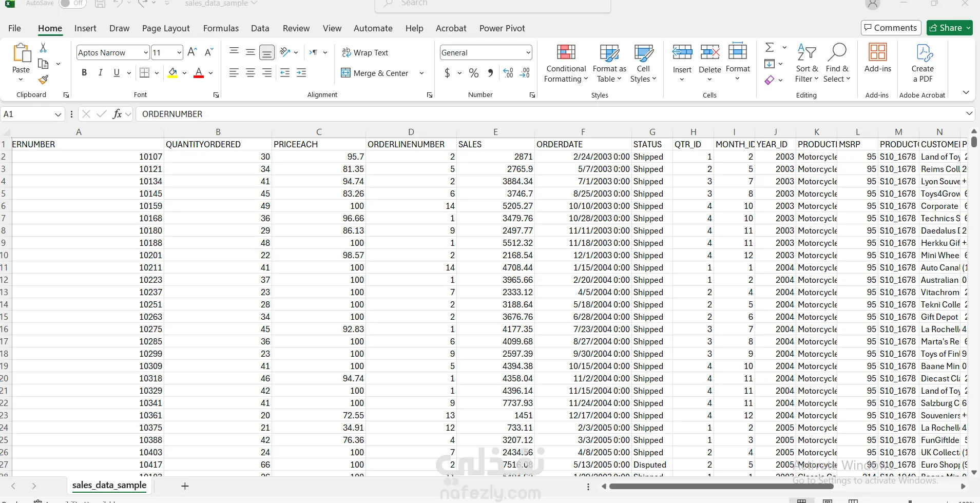Open the Name Box dropdown arrow
The width and height of the screenshot is (980, 503).
click(58, 114)
